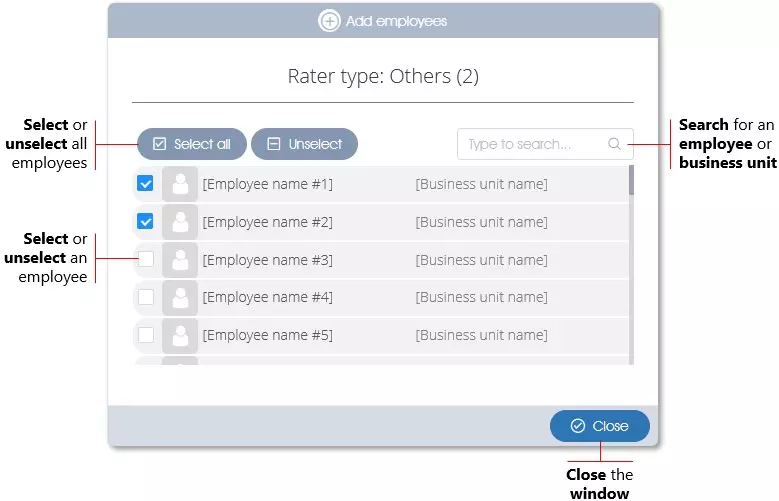Click Business unit name in Employee #1 row
The image size is (779, 501).
pos(481,184)
